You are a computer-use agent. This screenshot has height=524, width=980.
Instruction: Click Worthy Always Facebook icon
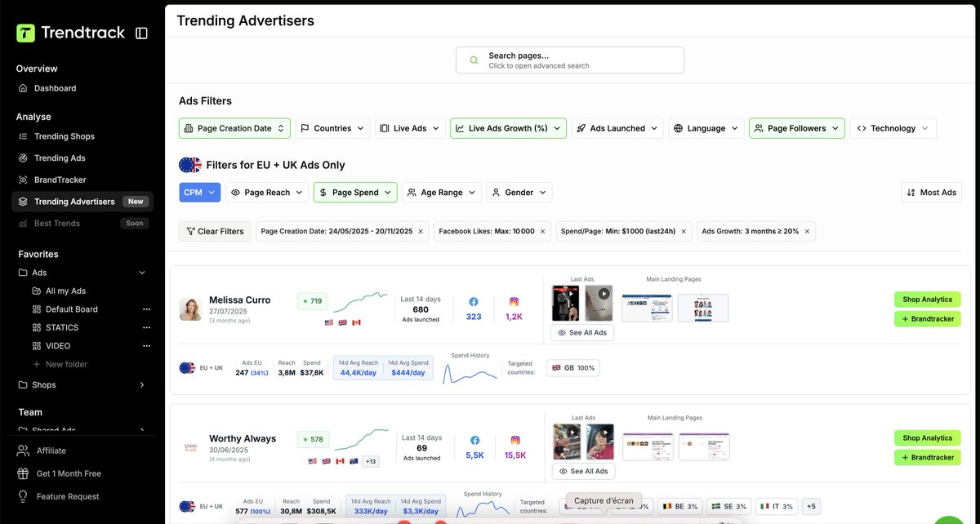474,440
